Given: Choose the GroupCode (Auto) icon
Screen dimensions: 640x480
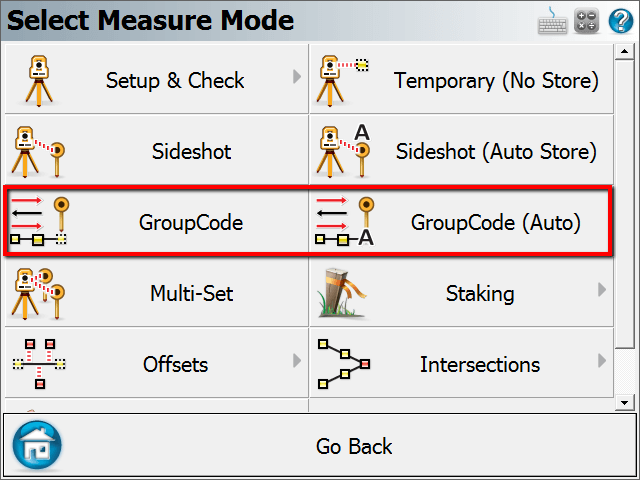Looking at the screenshot, I should [x=345, y=222].
